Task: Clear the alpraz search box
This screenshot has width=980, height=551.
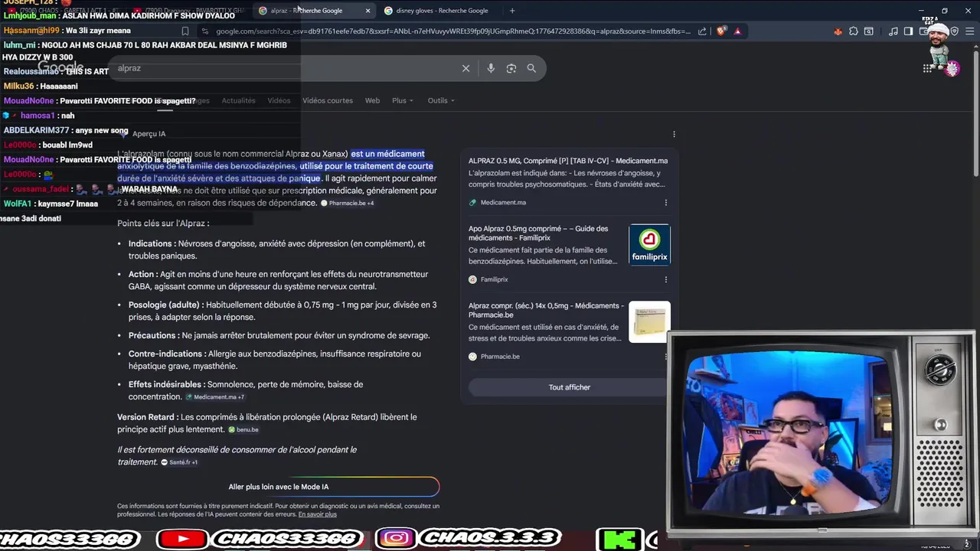Action: pyautogui.click(x=465, y=68)
